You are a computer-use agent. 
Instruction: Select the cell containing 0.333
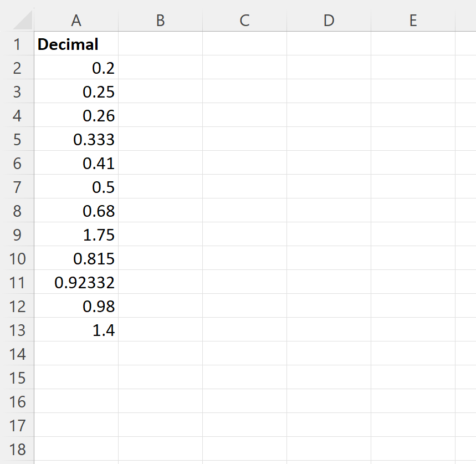pos(76,139)
